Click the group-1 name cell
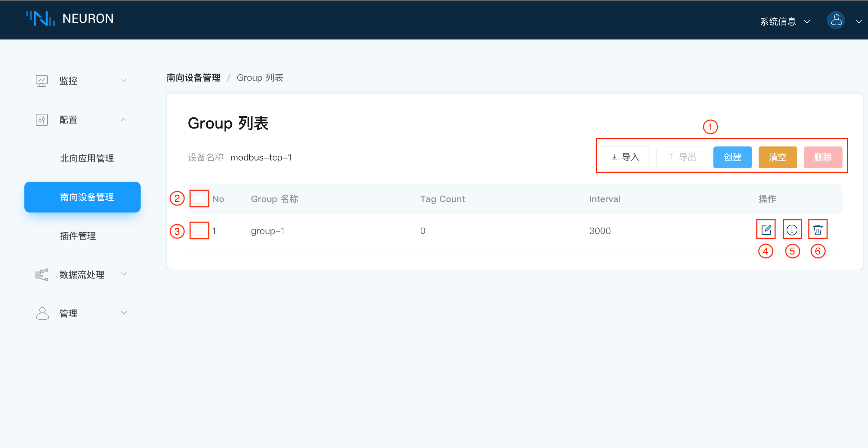This screenshot has width=868, height=448. click(268, 231)
